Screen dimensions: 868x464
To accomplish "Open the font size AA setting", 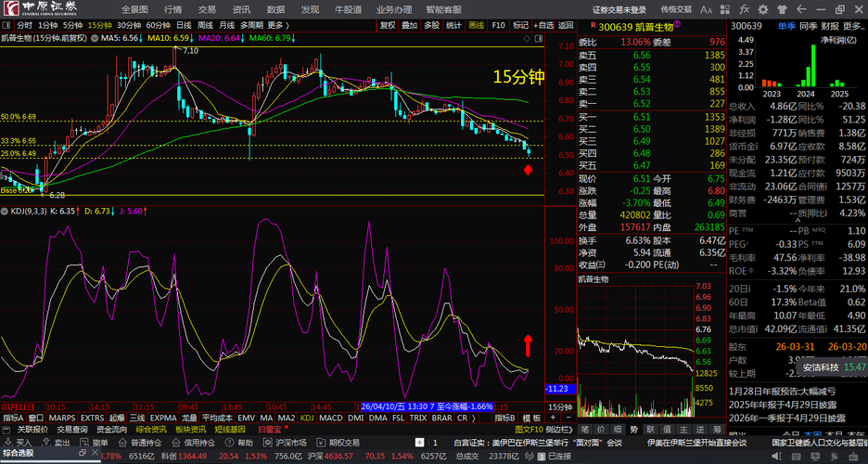I will [706, 9].
